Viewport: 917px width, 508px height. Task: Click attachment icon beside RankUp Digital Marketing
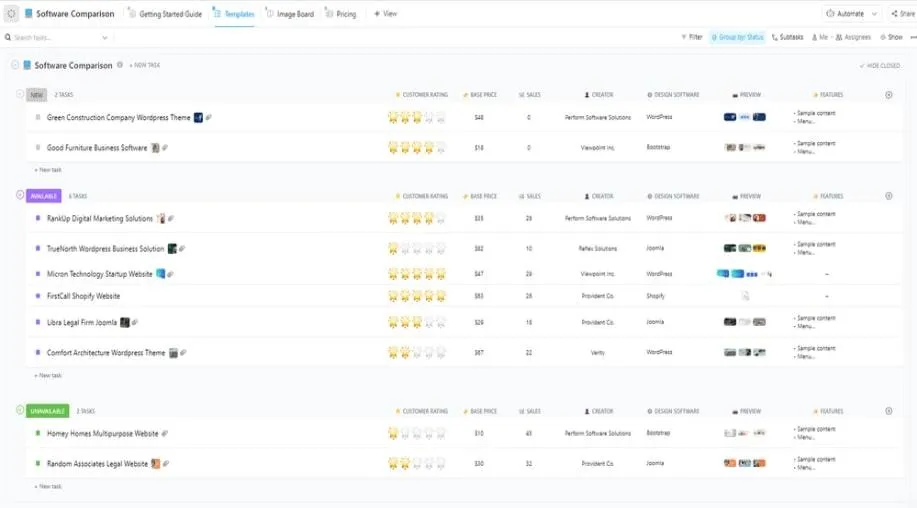pyautogui.click(x=171, y=219)
